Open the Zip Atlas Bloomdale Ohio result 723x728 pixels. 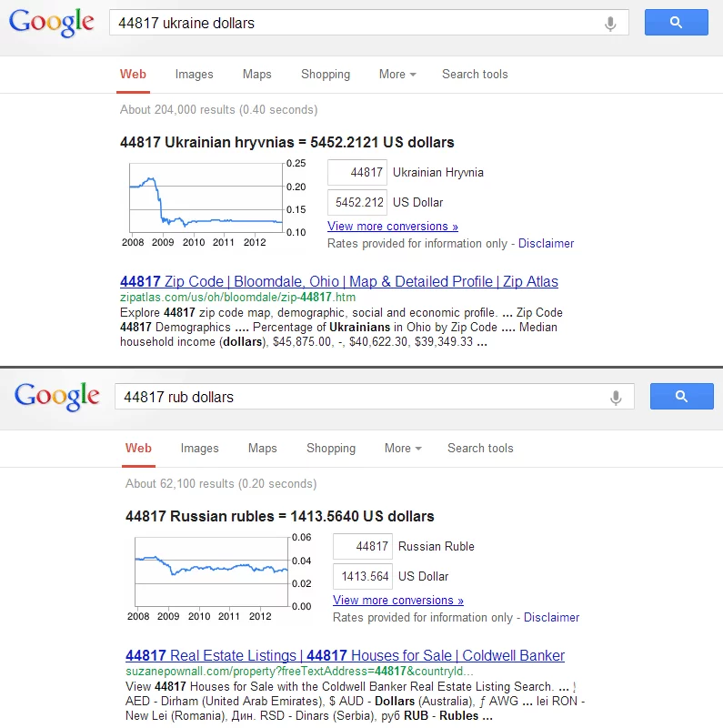click(339, 282)
